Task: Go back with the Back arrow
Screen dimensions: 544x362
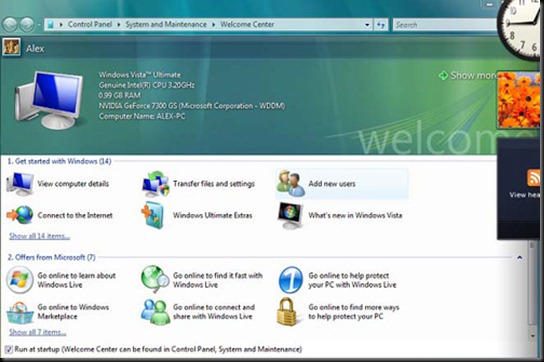Action: coord(10,25)
